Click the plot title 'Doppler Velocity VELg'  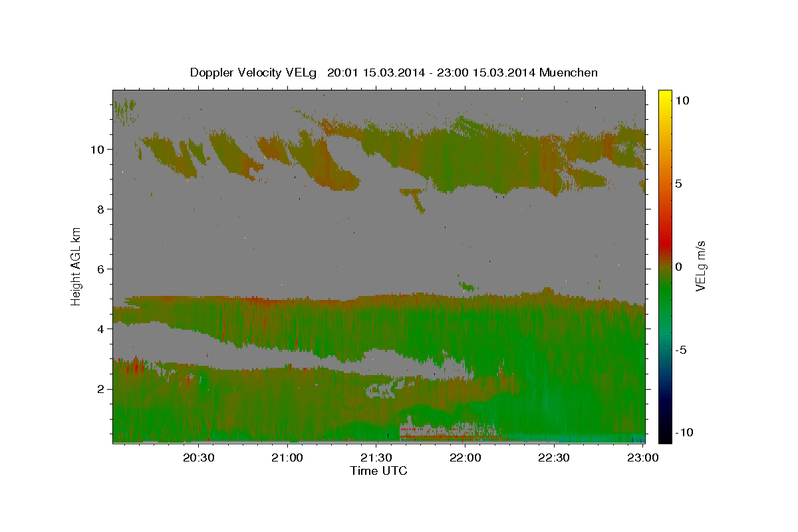tap(255, 72)
